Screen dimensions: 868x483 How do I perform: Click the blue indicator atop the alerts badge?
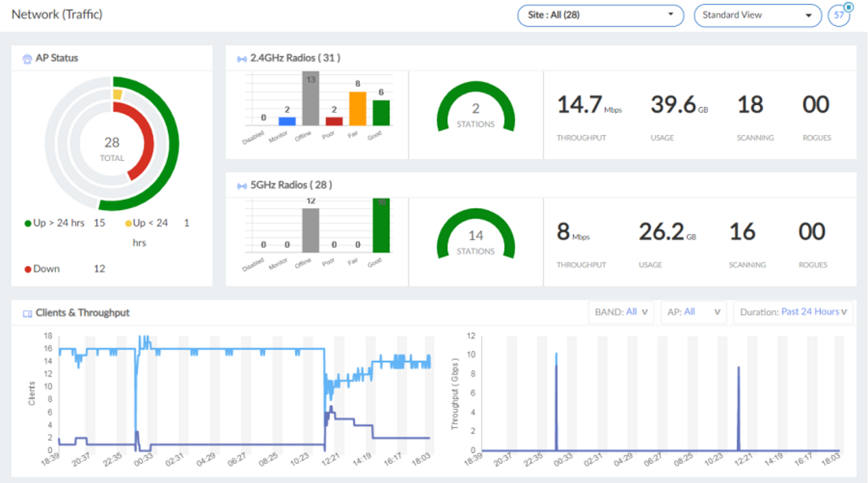point(848,6)
